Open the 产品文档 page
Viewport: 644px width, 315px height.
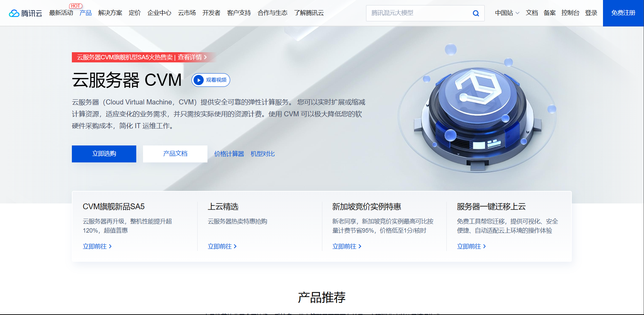(175, 154)
